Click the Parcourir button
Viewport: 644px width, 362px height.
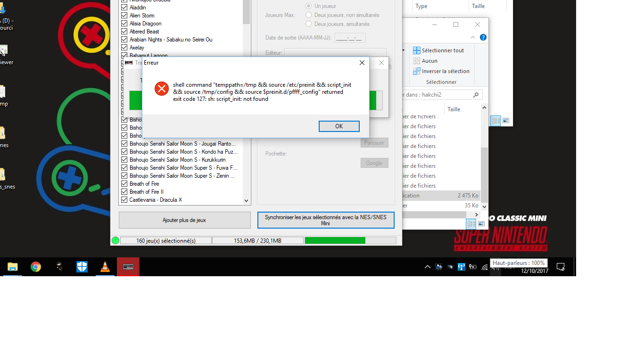(374, 143)
